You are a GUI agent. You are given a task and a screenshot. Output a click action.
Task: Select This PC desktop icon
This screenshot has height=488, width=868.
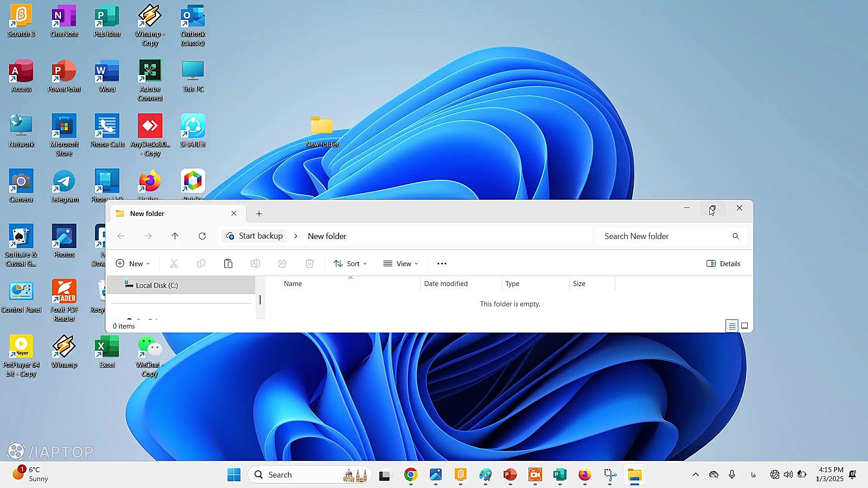(193, 76)
